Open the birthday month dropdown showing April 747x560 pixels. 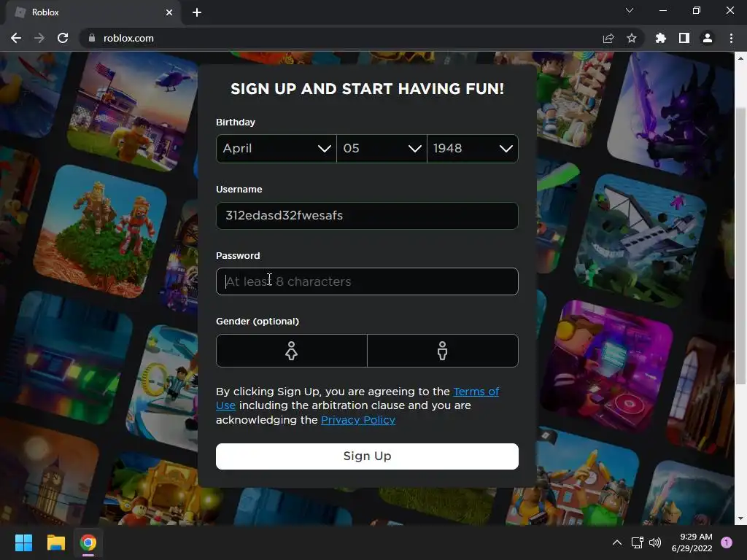[276, 149]
